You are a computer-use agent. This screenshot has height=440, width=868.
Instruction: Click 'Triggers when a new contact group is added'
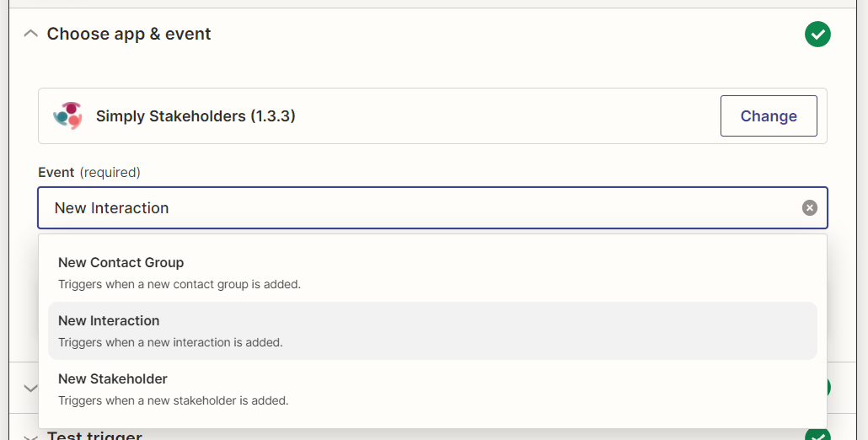point(179,284)
